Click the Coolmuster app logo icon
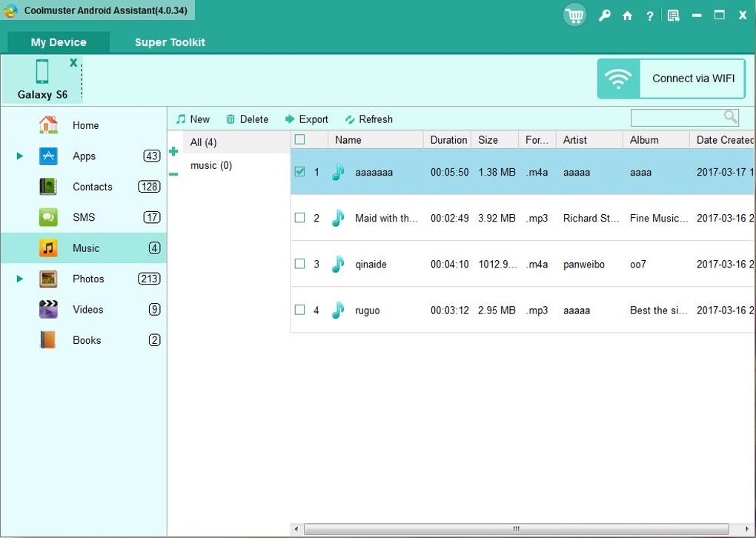Viewport: 756px width, 538px height. click(10, 10)
